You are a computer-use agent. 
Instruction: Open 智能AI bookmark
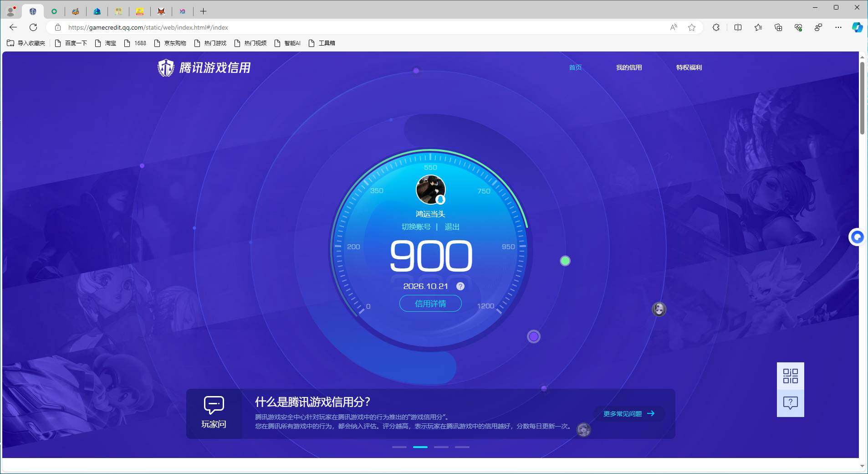click(x=287, y=43)
